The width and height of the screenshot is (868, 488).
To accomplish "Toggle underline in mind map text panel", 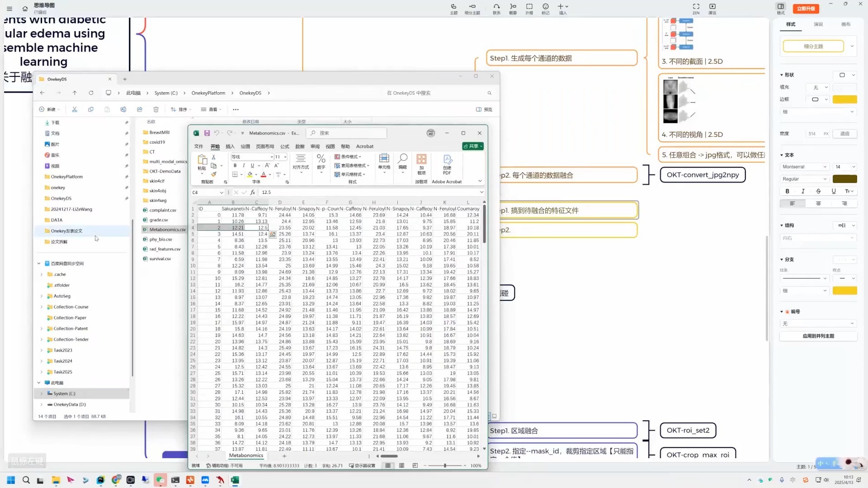I will click(x=834, y=191).
